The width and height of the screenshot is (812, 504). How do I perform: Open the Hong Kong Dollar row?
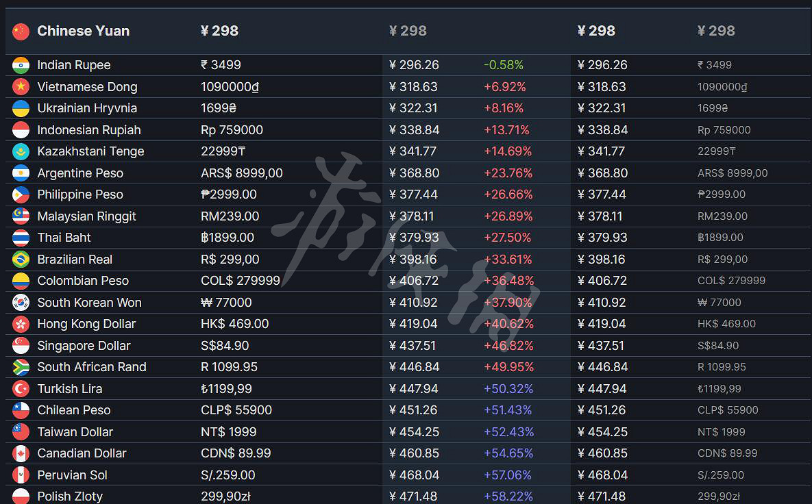coord(86,324)
